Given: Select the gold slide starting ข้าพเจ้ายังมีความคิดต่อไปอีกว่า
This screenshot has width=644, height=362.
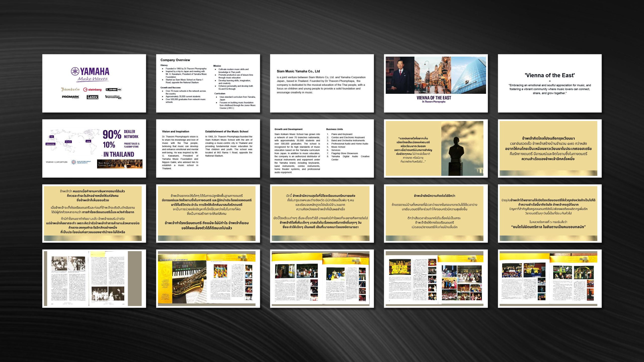Looking at the screenshot, I should click(x=436, y=213).
